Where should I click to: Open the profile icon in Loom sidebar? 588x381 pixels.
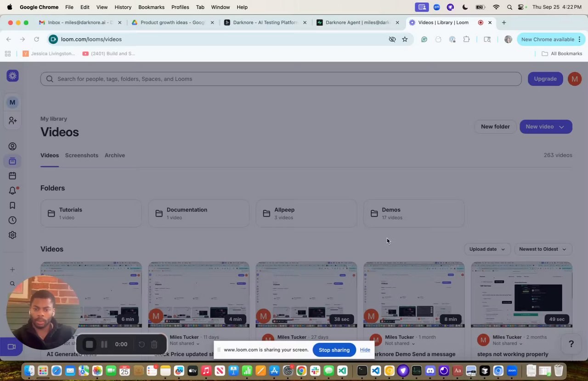(12, 146)
